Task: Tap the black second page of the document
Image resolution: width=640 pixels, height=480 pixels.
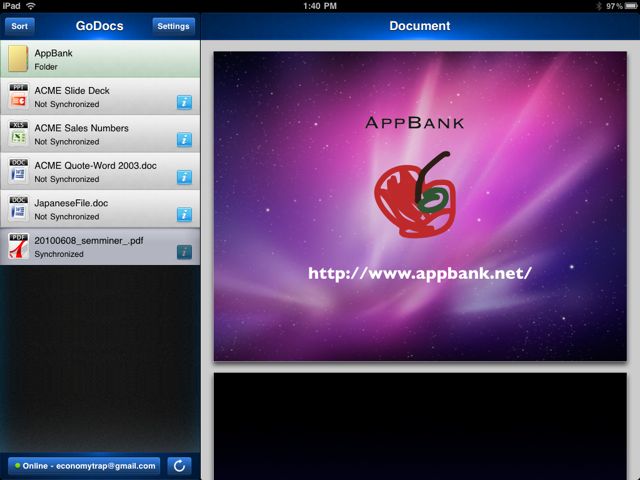Action: [420, 426]
